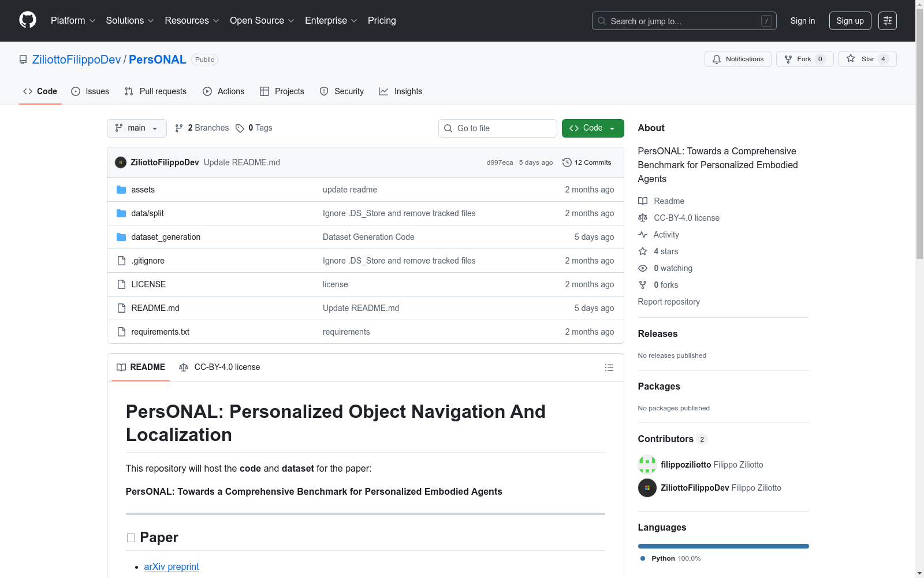
Task: Open the 'Dataset Generation Code' commit message
Action: (x=368, y=237)
